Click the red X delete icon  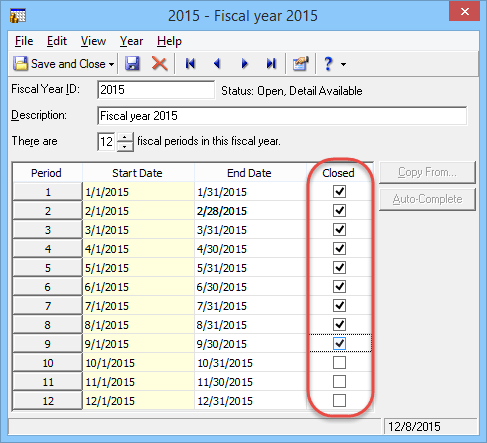(160, 63)
